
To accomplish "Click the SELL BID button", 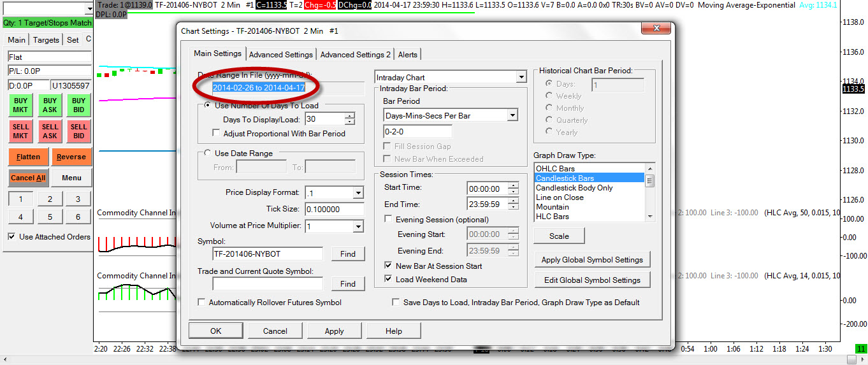I will pos(78,132).
